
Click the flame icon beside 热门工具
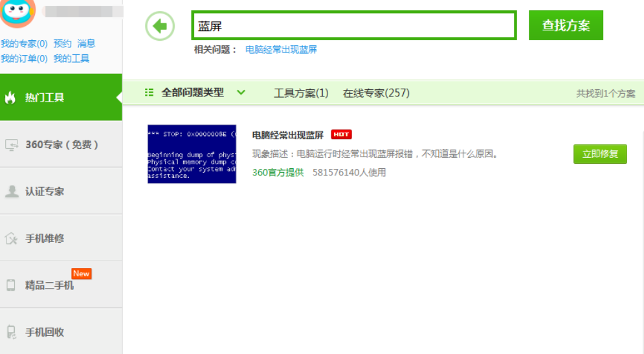click(10, 98)
